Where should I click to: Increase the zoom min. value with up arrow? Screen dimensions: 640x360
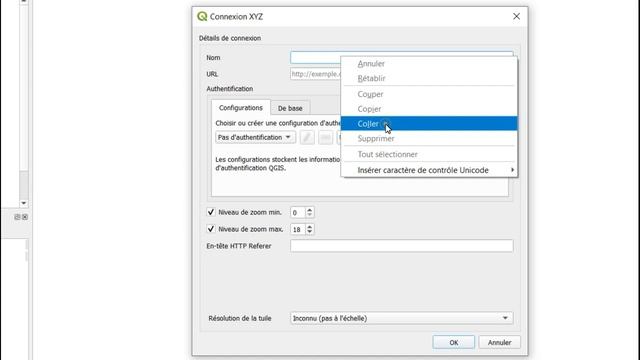click(x=309, y=209)
